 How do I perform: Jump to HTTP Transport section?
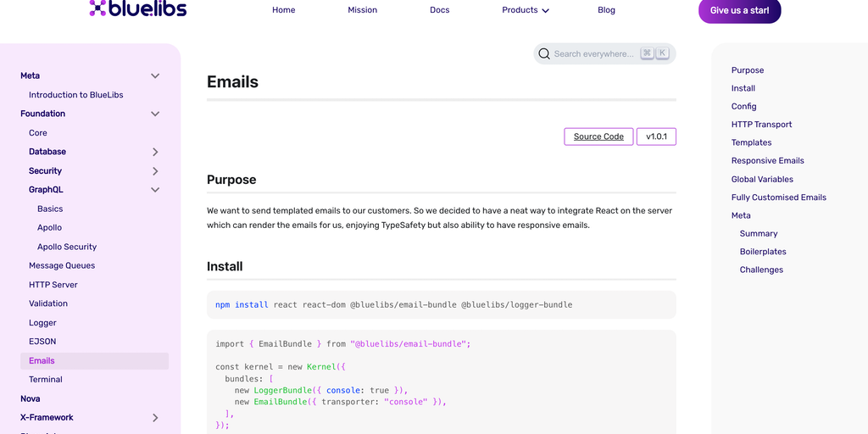[761, 125]
